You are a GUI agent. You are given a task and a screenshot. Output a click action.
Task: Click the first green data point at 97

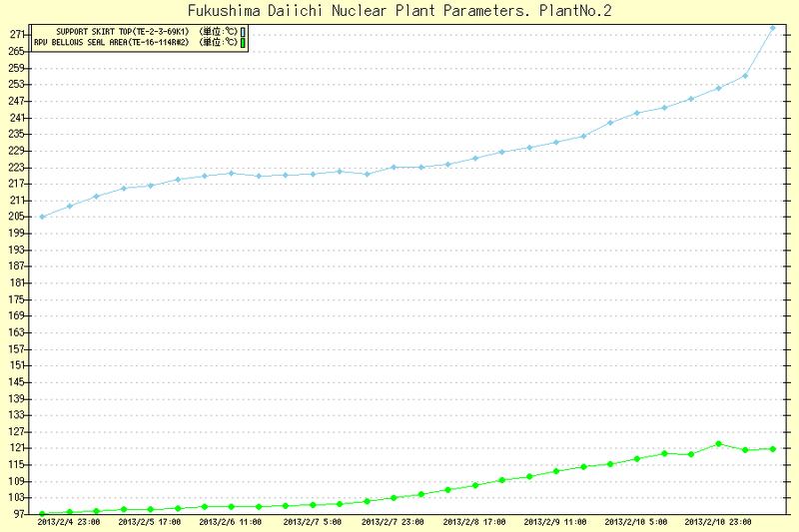pyautogui.click(x=42, y=514)
